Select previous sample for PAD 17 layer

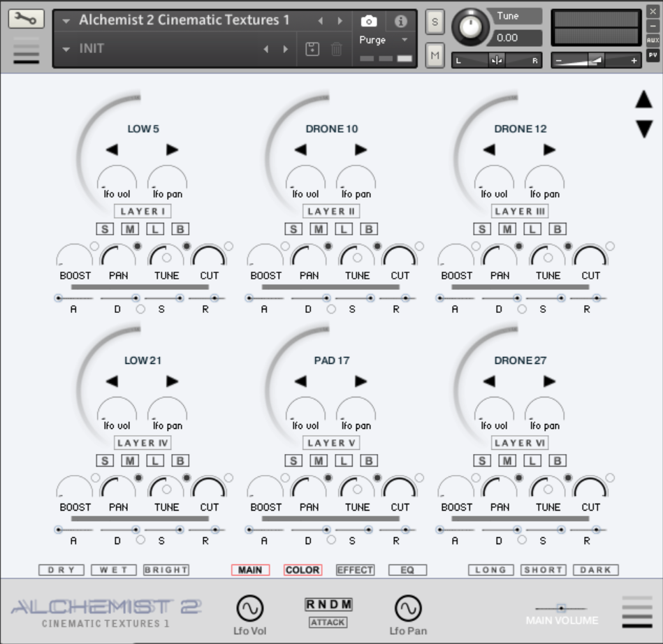300,381
